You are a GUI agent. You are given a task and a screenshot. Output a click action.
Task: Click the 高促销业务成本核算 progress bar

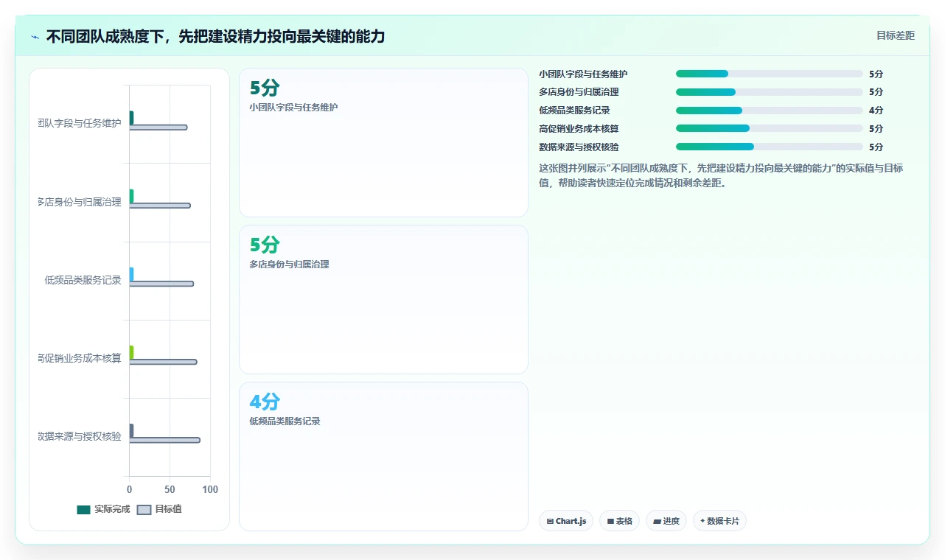pyautogui.click(x=769, y=128)
